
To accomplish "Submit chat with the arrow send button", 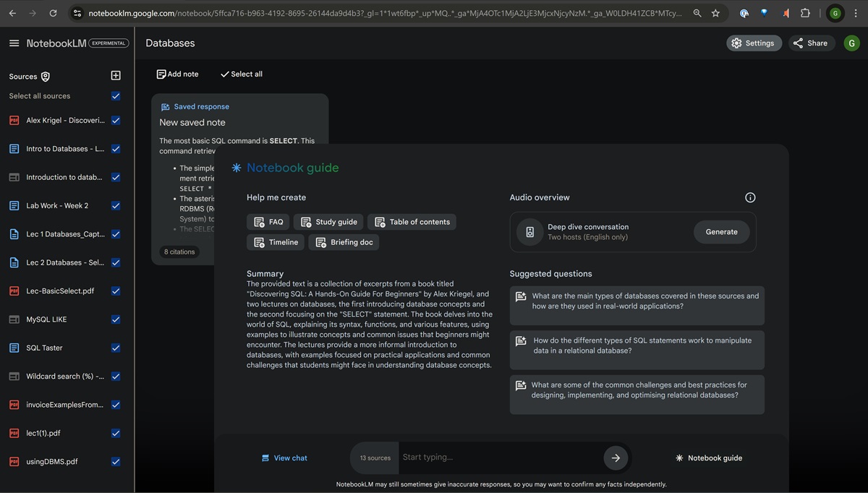I will (616, 458).
